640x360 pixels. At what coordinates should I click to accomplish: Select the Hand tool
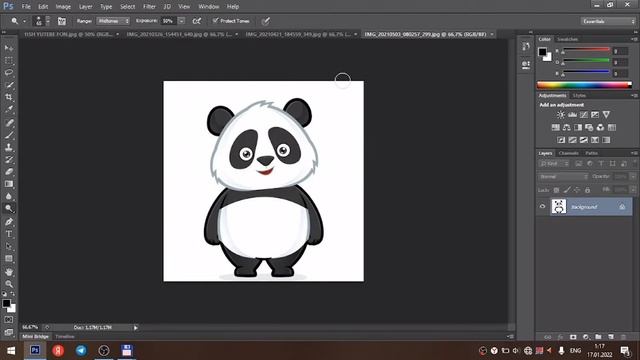click(9, 272)
